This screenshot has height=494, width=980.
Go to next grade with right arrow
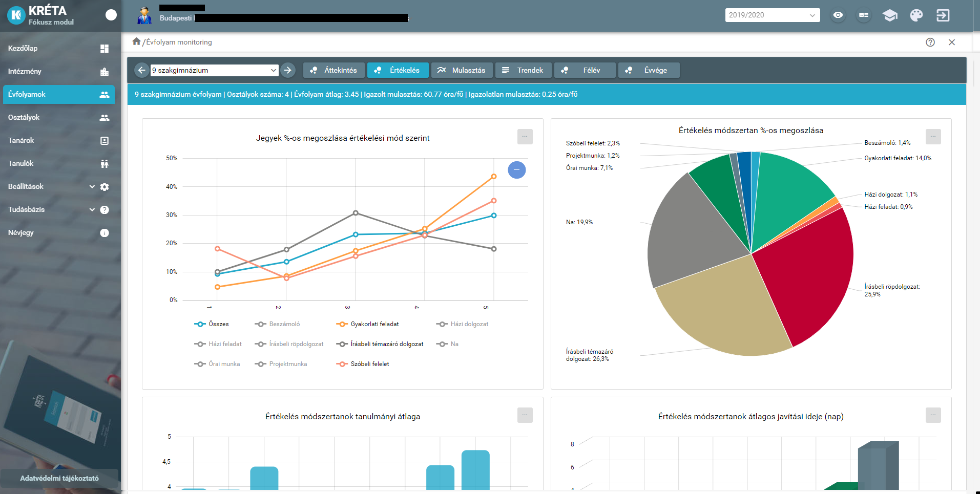(x=288, y=70)
